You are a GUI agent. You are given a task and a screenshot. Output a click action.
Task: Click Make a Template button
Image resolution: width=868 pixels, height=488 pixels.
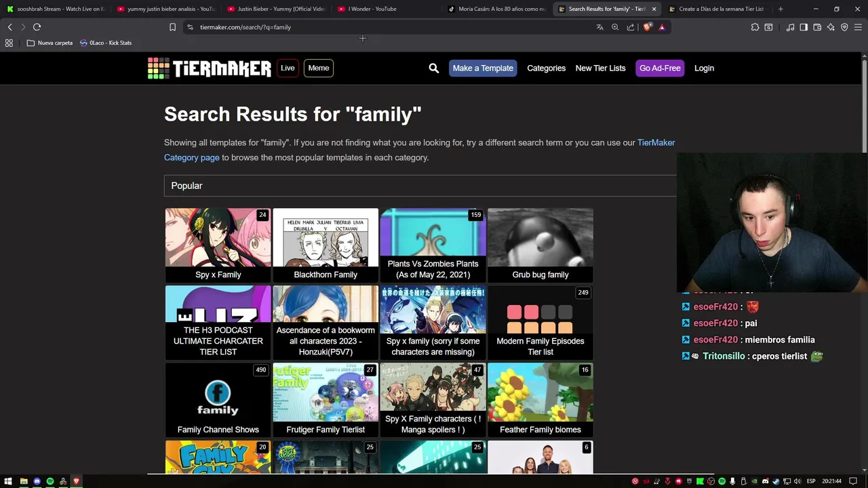point(483,68)
